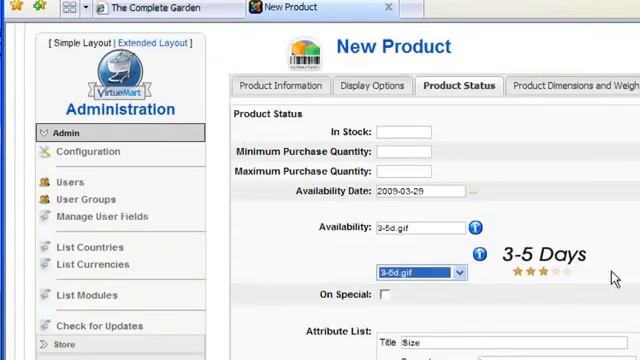This screenshot has height=360, width=640.
Task: Open Configuration in the Admin menu
Action: pyautogui.click(x=89, y=151)
